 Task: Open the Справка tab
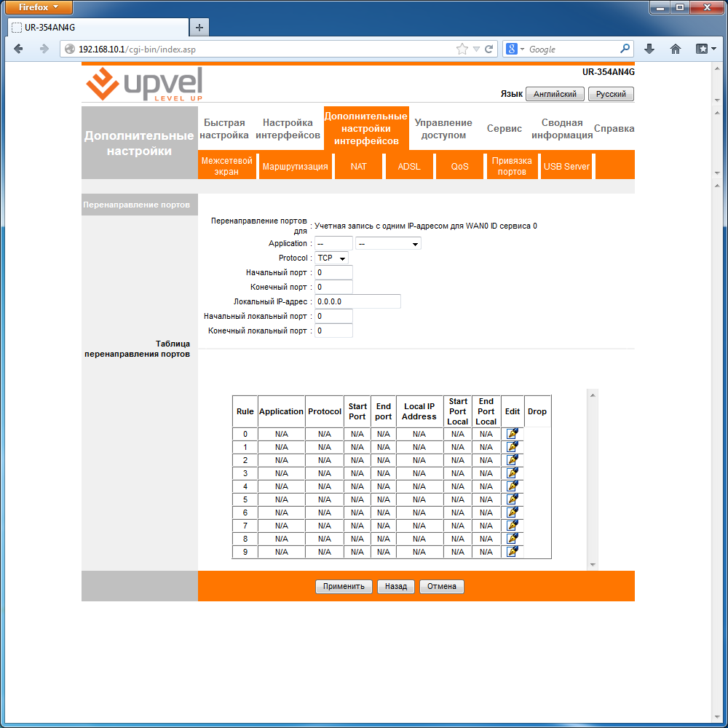(614, 129)
